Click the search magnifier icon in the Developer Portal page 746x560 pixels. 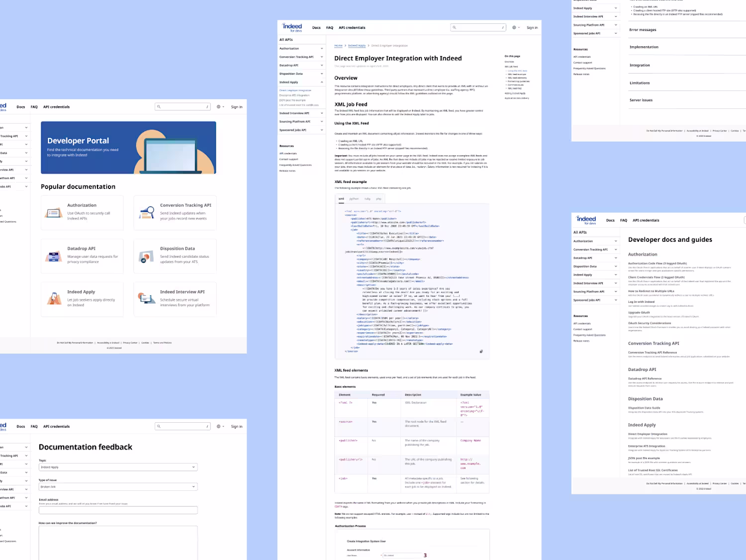(x=159, y=106)
